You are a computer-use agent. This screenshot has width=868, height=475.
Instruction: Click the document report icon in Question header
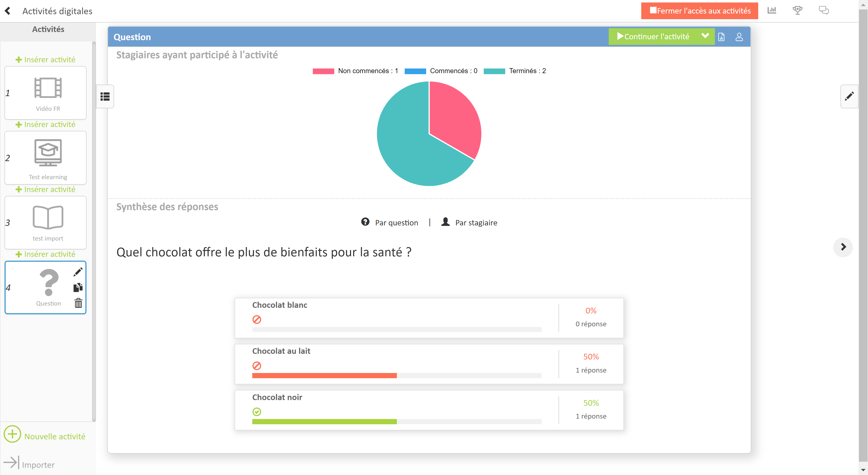(x=721, y=37)
